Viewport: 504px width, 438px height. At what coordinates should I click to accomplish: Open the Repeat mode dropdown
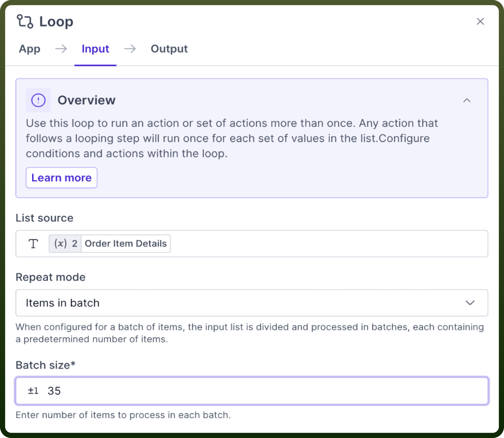pos(252,303)
